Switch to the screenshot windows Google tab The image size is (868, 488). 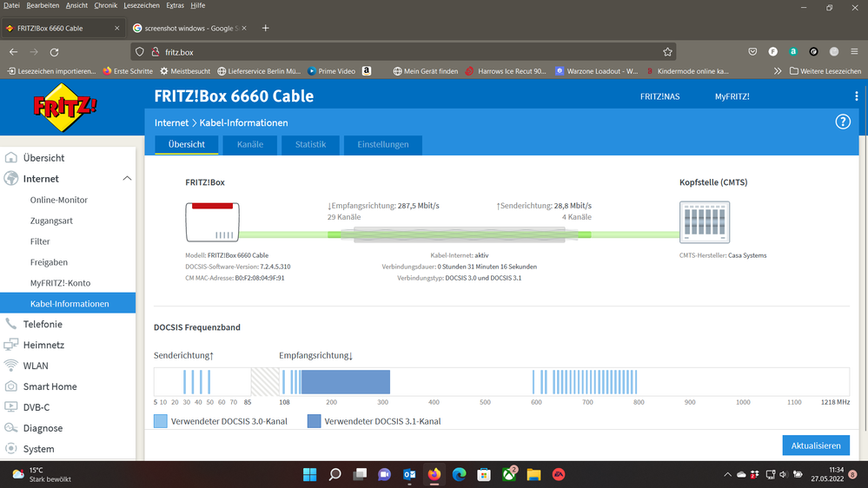point(189,28)
